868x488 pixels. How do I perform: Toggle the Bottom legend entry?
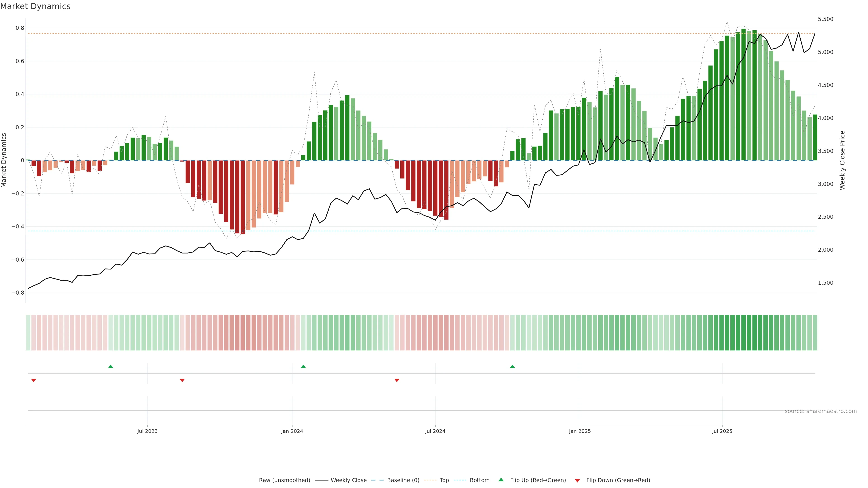coord(479,480)
